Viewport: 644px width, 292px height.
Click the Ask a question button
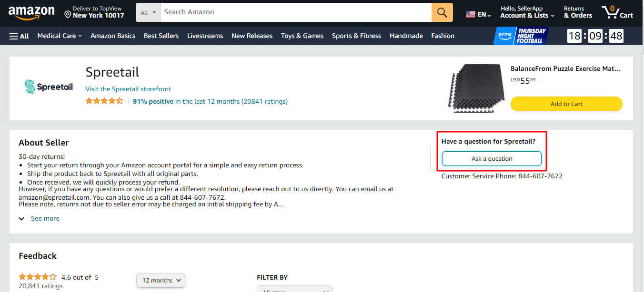[492, 158]
